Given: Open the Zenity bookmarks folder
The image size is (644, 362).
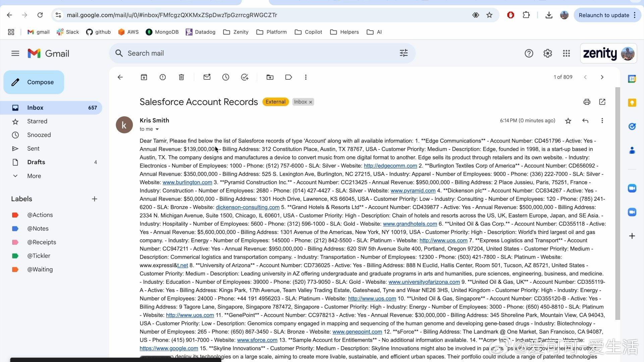Looking at the screenshot, I should [x=236, y=32].
